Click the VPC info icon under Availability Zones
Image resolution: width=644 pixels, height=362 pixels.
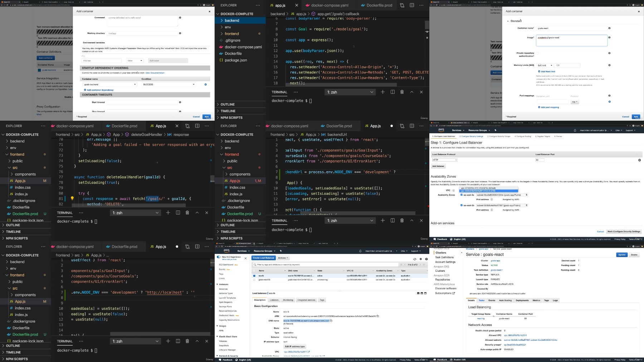coord(454,190)
